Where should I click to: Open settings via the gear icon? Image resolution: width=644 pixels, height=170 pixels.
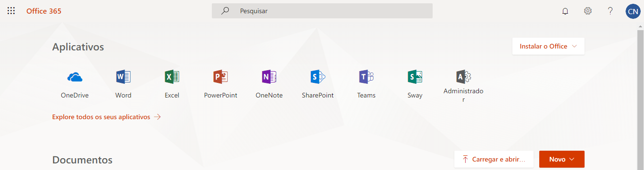point(588,11)
